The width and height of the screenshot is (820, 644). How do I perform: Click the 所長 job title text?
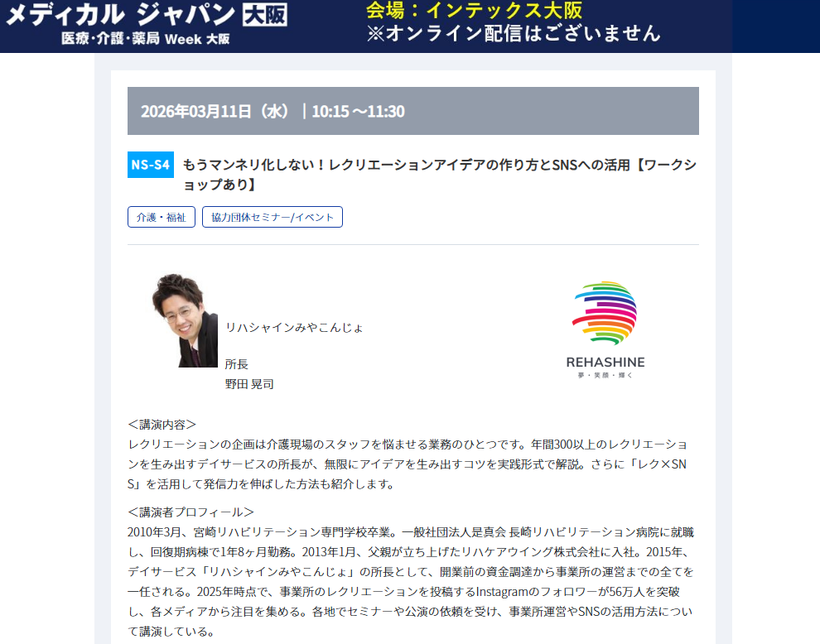(236, 364)
